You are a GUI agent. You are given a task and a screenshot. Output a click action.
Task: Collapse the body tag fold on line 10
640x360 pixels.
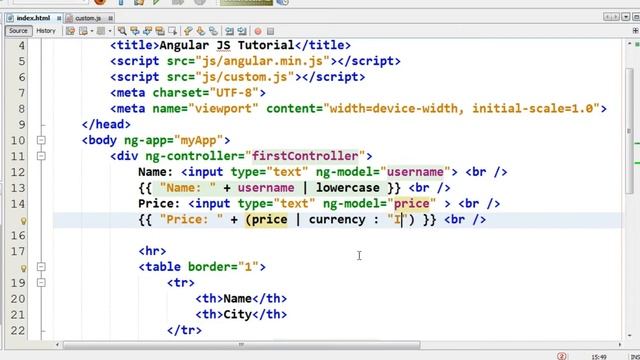[x=41, y=140]
